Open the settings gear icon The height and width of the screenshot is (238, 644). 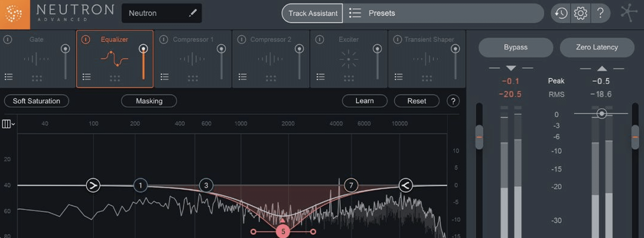pos(581,13)
